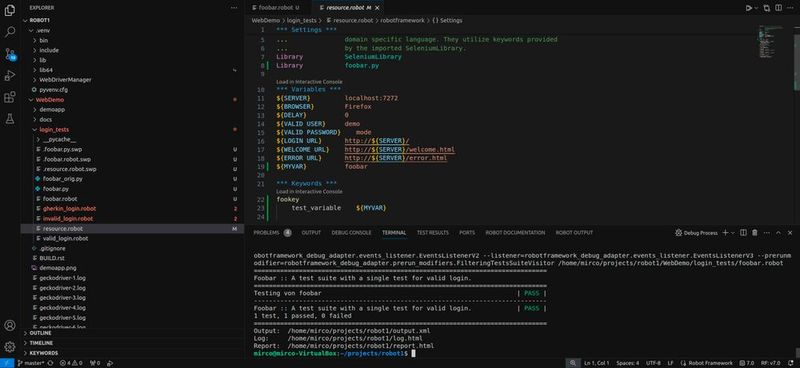800x368 pixels.
Task: Open the Run and Debug view
Action: pyautogui.click(x=10, y=76)
